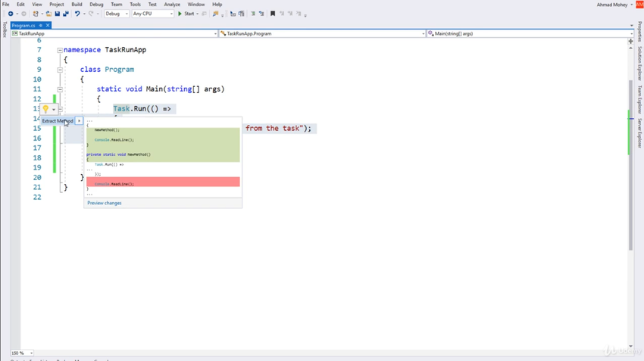Open the View menu
Viewport: 644px width, 361px height.
point(37,4)
